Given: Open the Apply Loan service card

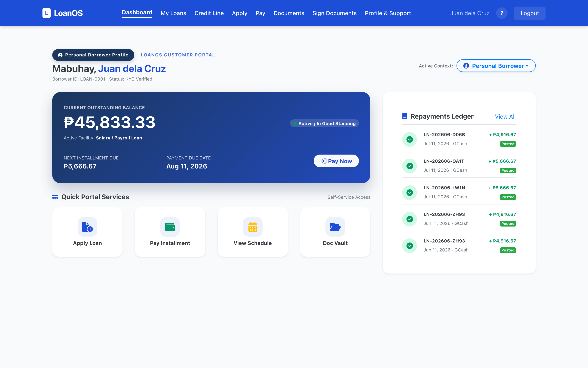Looking at the screenshot, I should [87, 232].
